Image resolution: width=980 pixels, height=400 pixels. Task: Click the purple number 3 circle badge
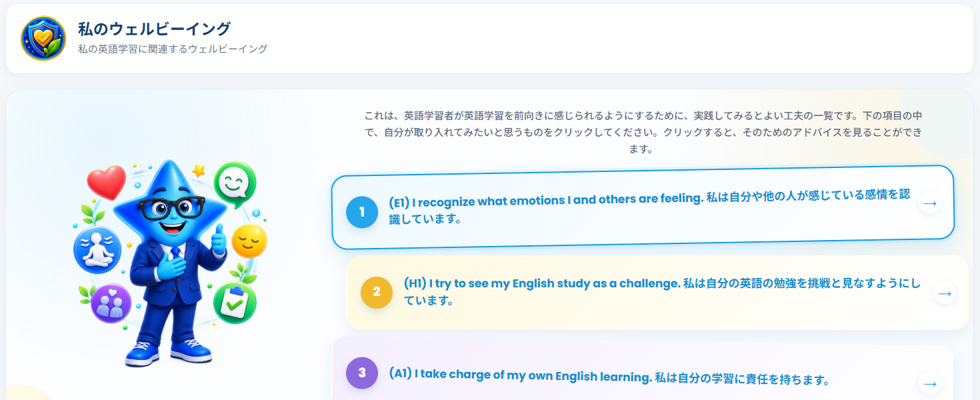pos(362,373)
